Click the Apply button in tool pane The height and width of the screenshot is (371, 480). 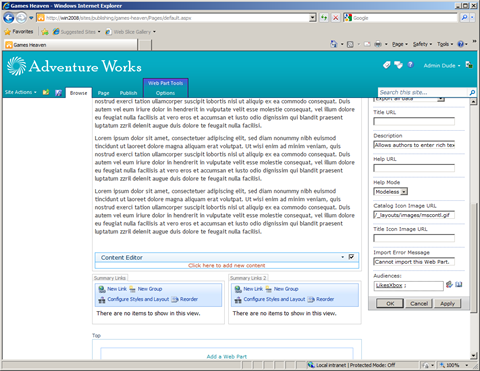pyautogui.click(x=448, y=303)
